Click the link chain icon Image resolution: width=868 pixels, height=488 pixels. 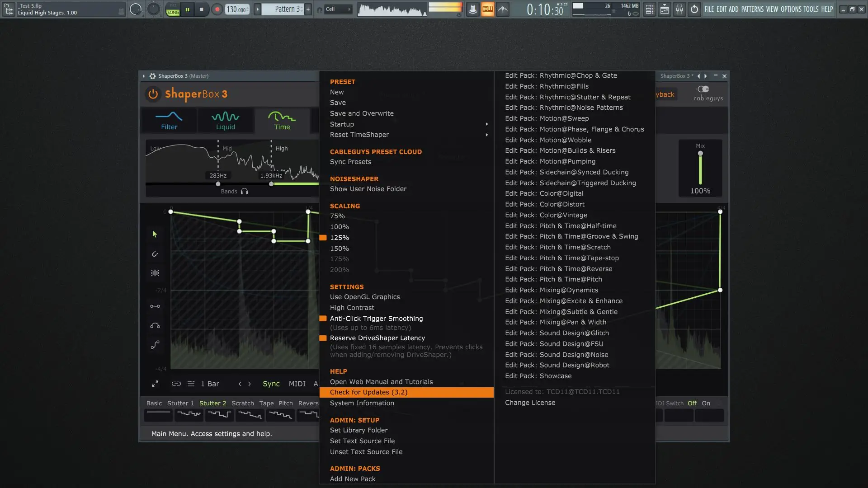(x=176, y=384)
